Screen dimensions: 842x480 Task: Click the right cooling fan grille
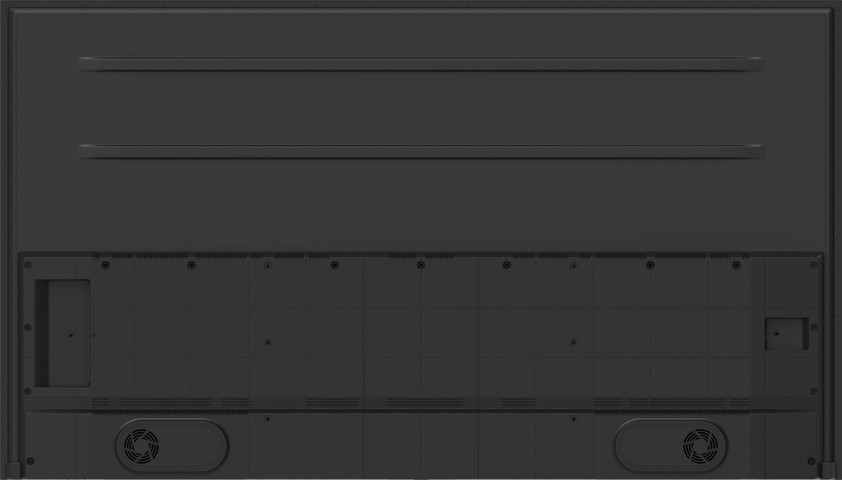click(700, 446)
